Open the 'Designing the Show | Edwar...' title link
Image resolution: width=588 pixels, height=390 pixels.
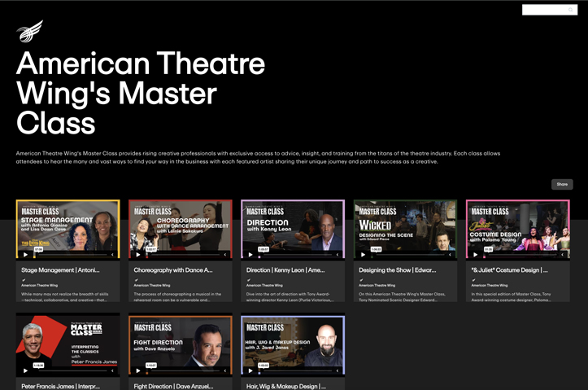(x=398, y=269)
